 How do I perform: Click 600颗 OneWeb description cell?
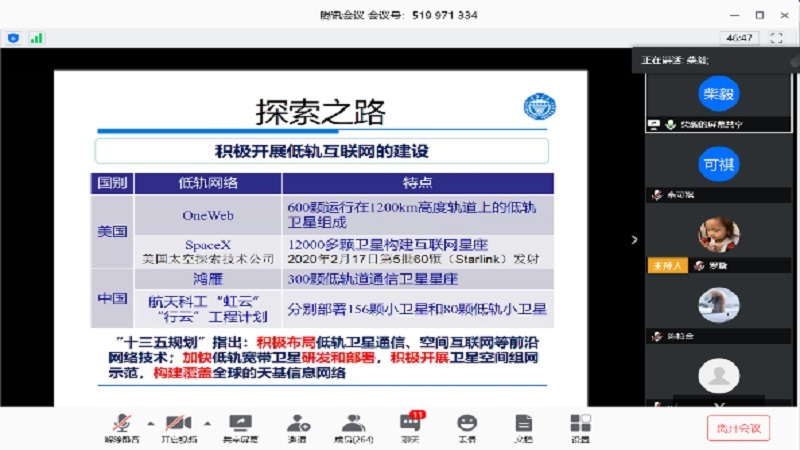417,215
